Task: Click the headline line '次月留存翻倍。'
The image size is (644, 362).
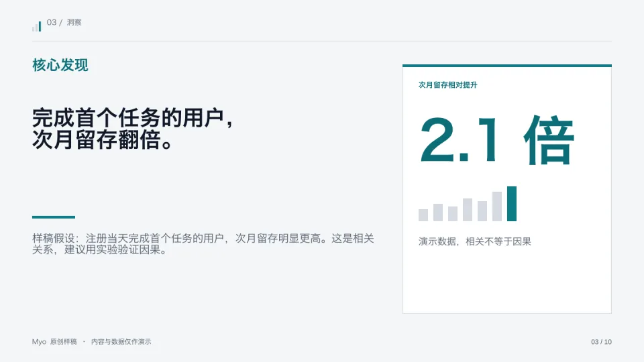Action: tap(102, 140)
